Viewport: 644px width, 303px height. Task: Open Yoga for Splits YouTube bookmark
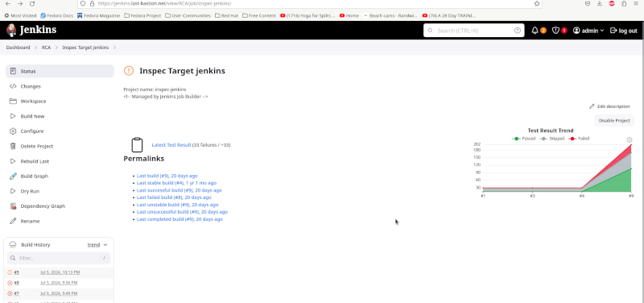[x=308, y=15]
